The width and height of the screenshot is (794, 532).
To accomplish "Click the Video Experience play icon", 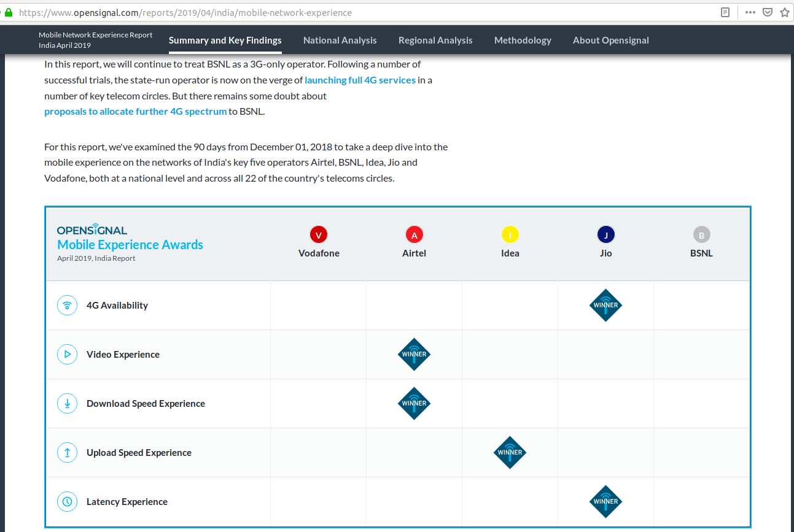I will click(x=67, y=355).
